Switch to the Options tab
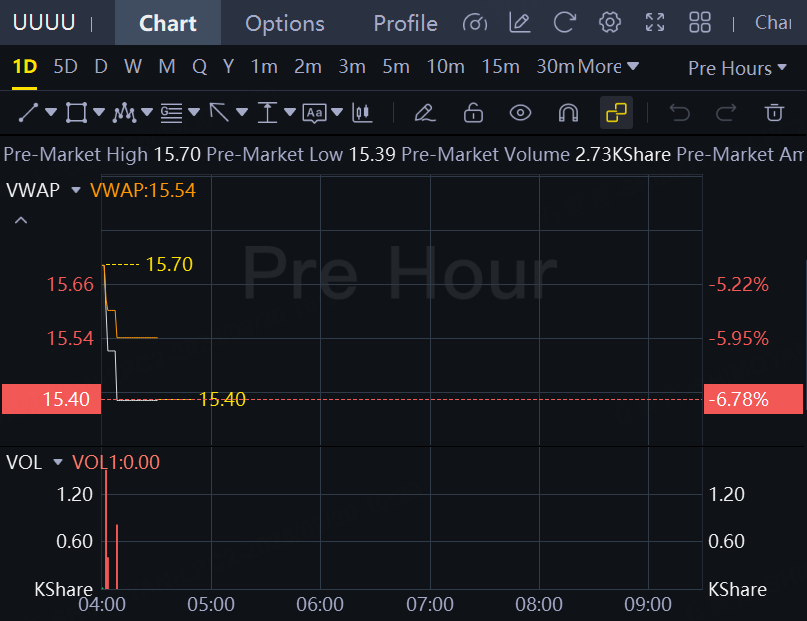807x621 pixels. [285, 23]
